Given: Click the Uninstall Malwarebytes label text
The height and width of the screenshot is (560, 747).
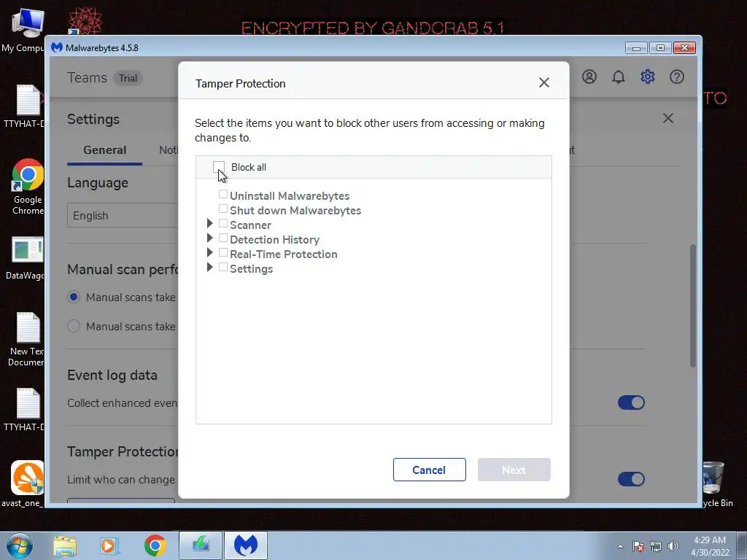Looking at the screenshot, I should point(290,195).
